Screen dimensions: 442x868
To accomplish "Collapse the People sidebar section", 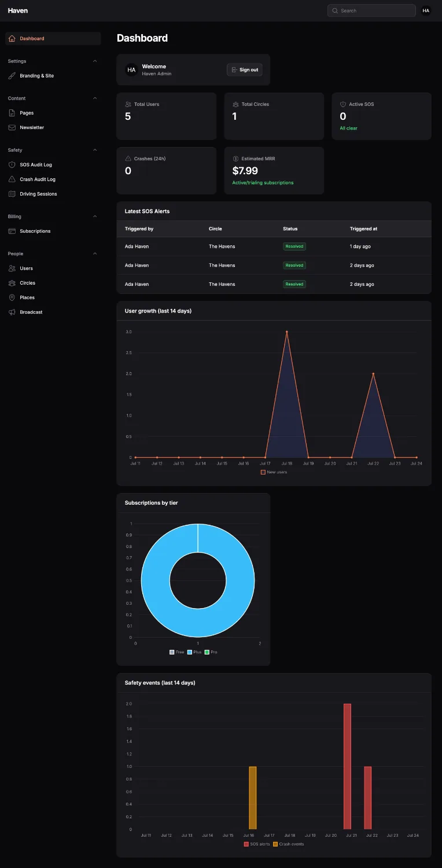I will click(95, 254).
